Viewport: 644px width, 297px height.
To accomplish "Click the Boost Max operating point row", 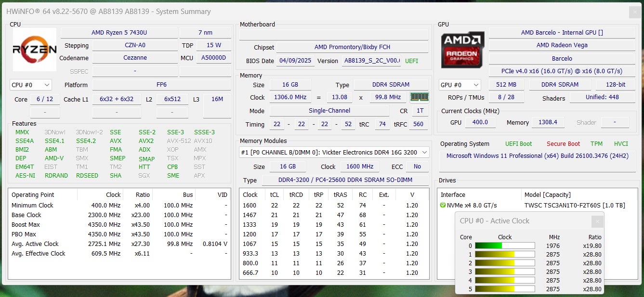I will point(119,225).
